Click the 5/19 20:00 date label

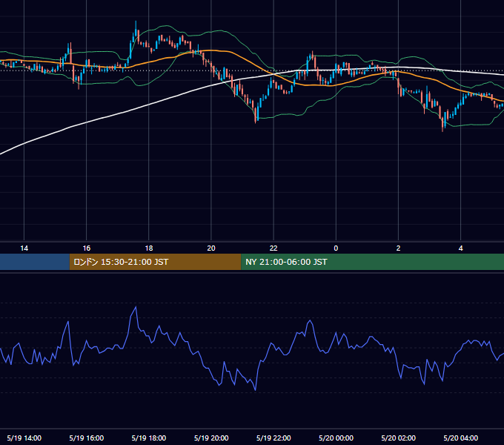click(x=211, y=438)
